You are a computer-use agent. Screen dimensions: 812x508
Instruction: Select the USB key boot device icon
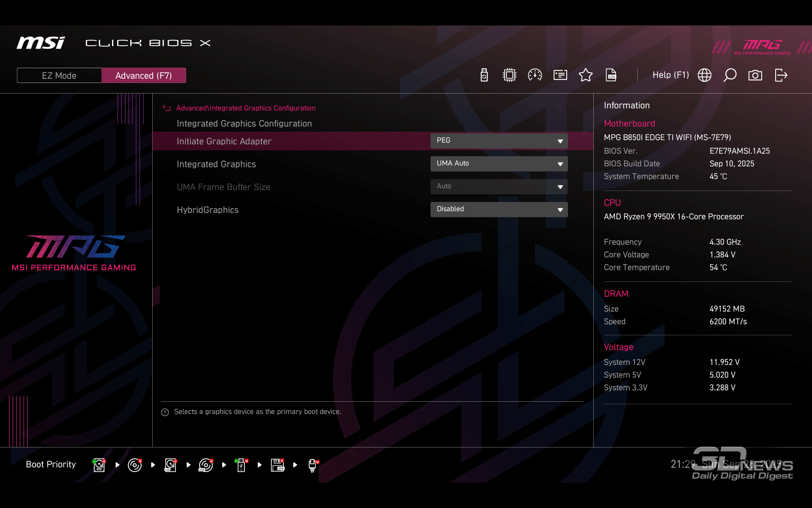pos(241,465)
